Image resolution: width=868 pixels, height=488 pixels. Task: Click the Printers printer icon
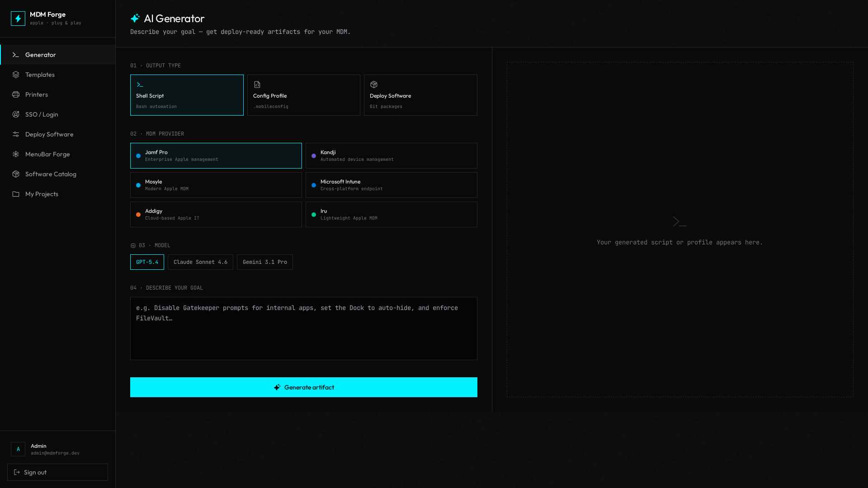click(x=16, y=94)
